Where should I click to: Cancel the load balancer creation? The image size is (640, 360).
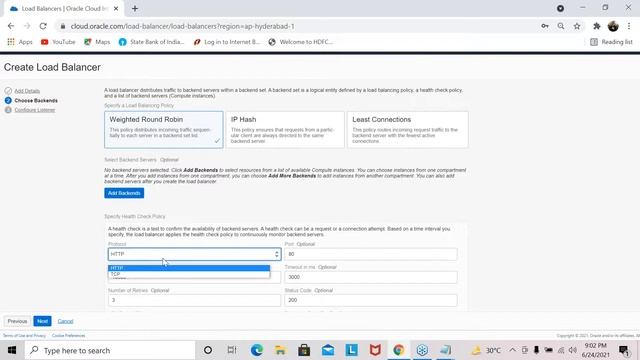tap(65, 322)
